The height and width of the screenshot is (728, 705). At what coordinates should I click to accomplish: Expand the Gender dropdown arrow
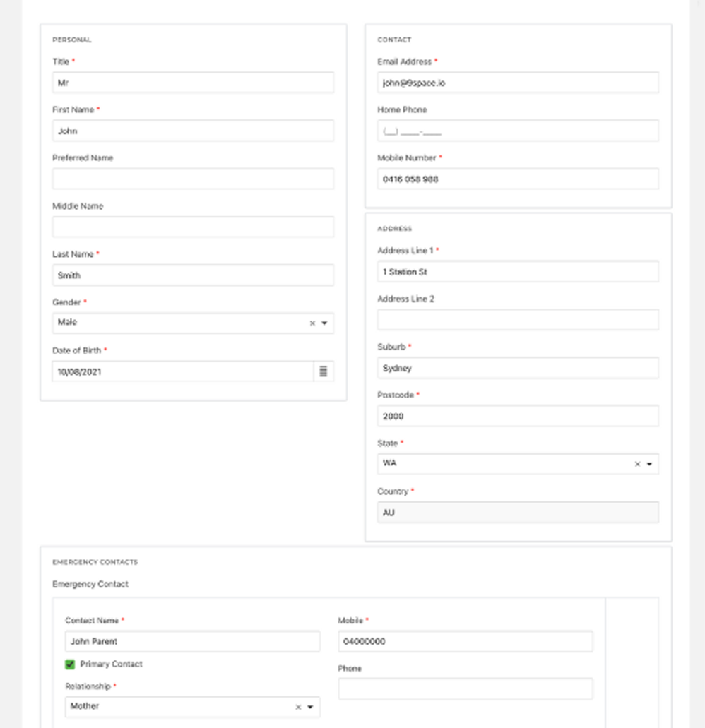point(324,323)
